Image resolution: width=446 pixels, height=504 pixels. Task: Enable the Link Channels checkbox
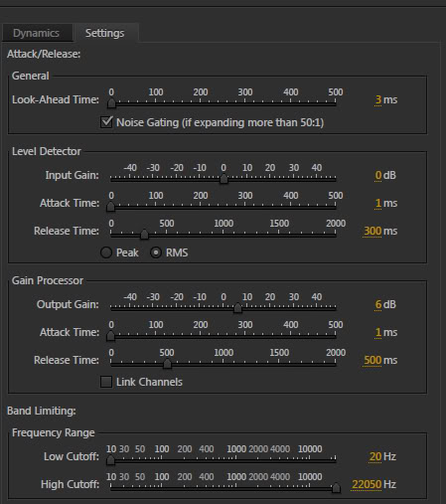[106, 382]
